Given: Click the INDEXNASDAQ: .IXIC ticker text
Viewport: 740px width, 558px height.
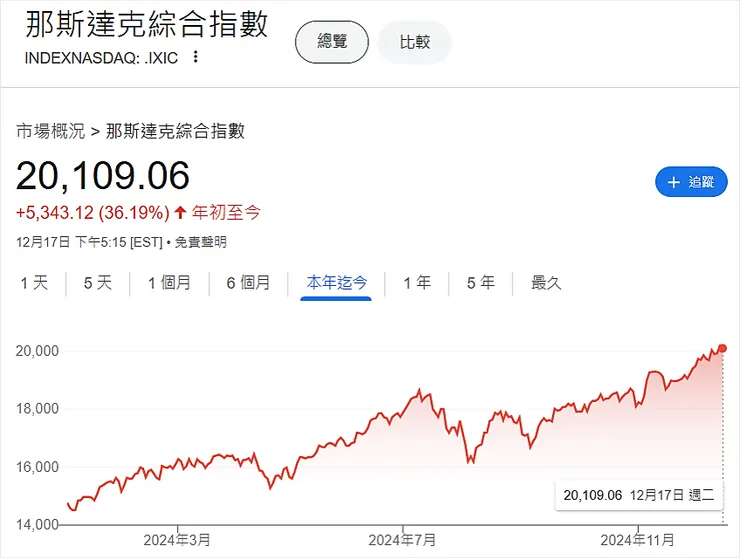Looking at the screenshot, I should click(x=101, y=58).
